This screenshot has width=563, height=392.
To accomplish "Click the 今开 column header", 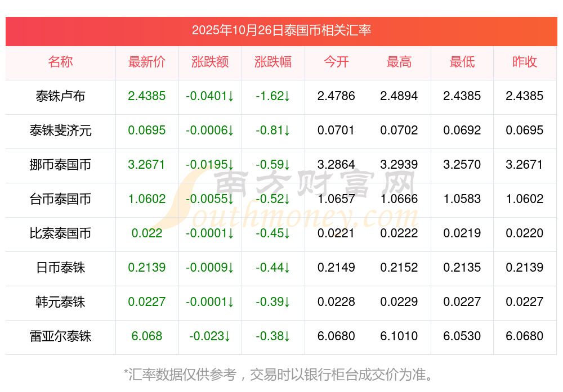I will 336,62.
